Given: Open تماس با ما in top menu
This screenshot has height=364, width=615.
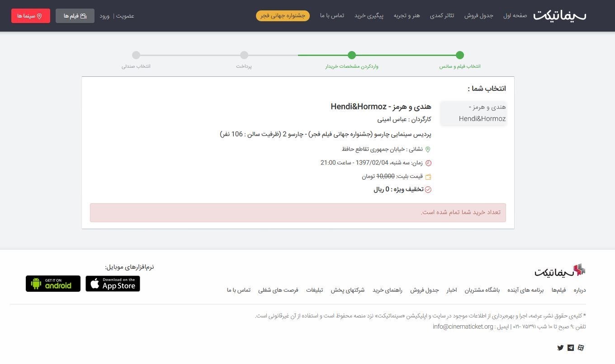Looking at the screenshot, I should pyautogui.click(x=332, y=16).
